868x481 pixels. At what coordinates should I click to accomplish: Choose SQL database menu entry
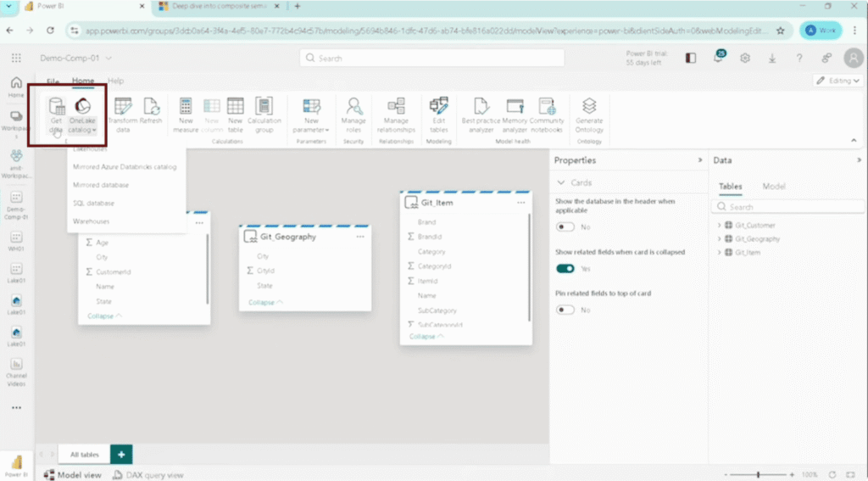(x=93, y=204)
